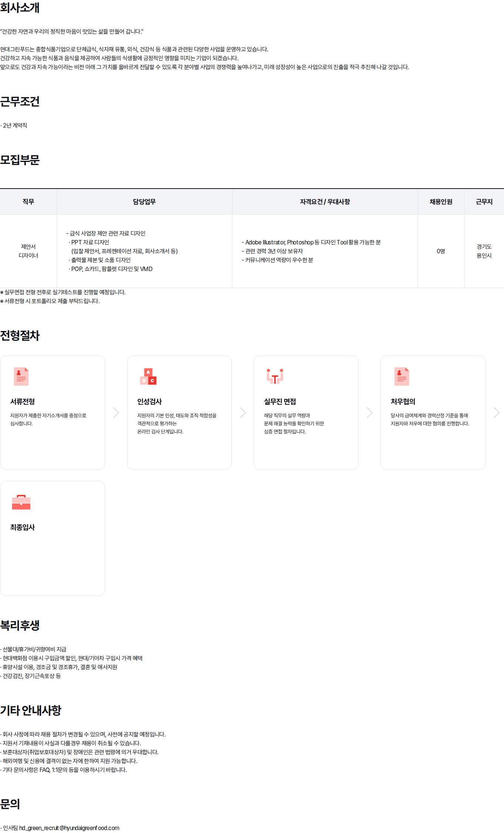Click the 급식 사업장 제안 관련 자료 디자인 line
504x833 pixels.
106,233
